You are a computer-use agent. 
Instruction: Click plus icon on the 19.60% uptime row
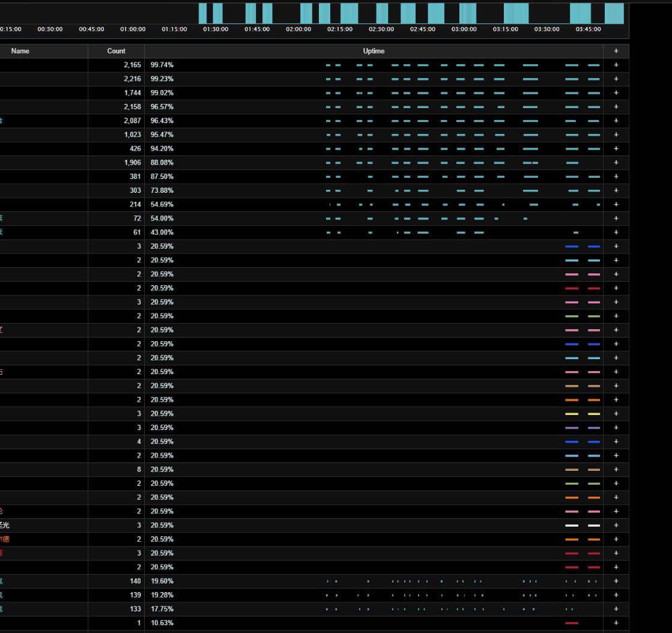pos(616,581)
